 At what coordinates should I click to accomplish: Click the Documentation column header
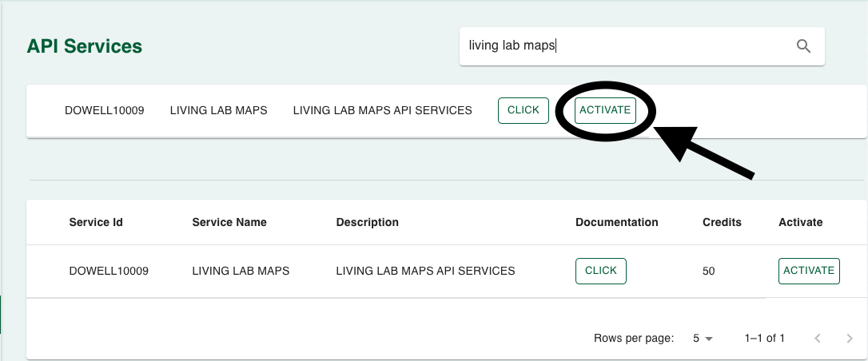[617, 222]
